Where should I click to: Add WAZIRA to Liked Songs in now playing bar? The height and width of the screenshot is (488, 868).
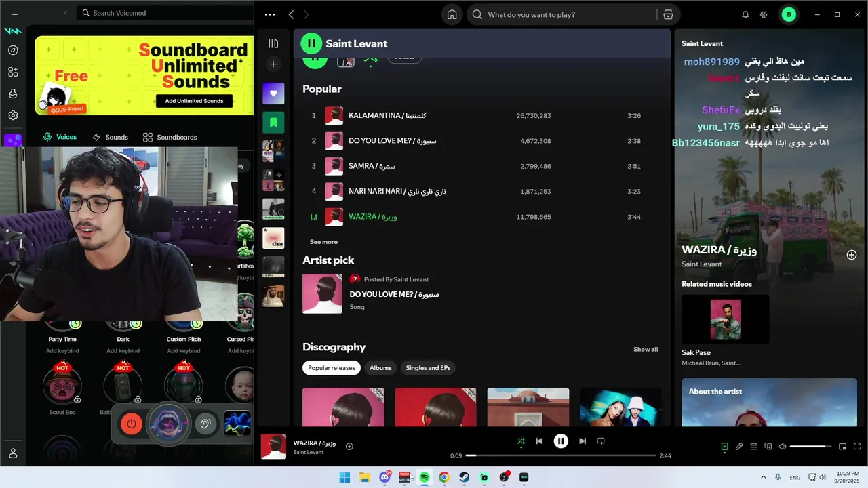point(349,447)
